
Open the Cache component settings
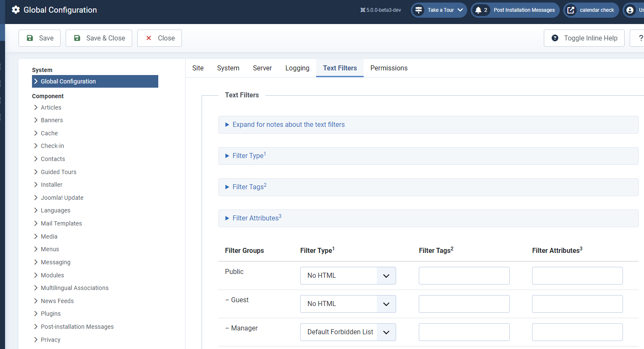coord(49,133)
